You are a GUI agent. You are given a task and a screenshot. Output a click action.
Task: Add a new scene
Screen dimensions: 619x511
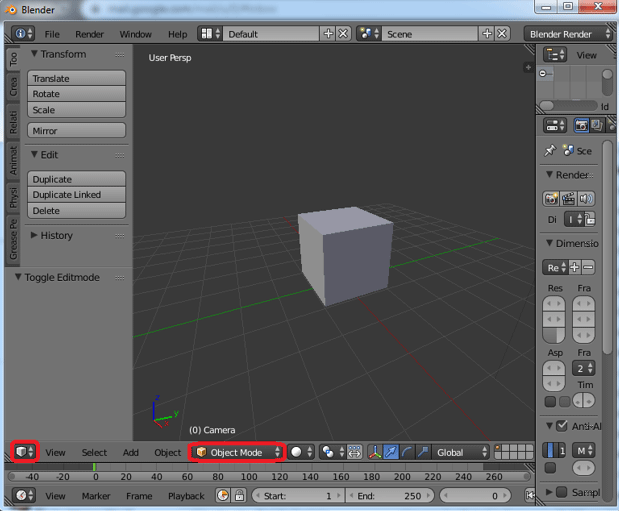487,34
